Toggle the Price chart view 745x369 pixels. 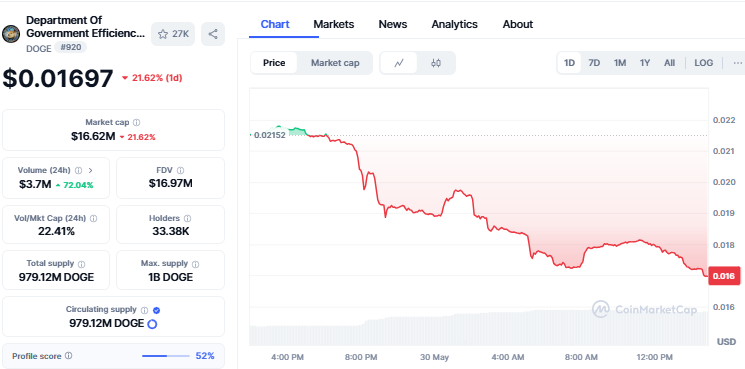click(274, 63)
